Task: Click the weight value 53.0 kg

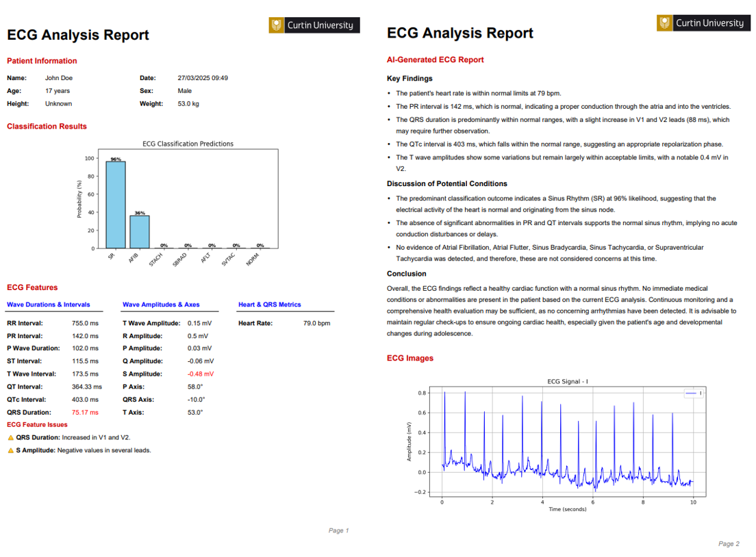Action: 188,103
